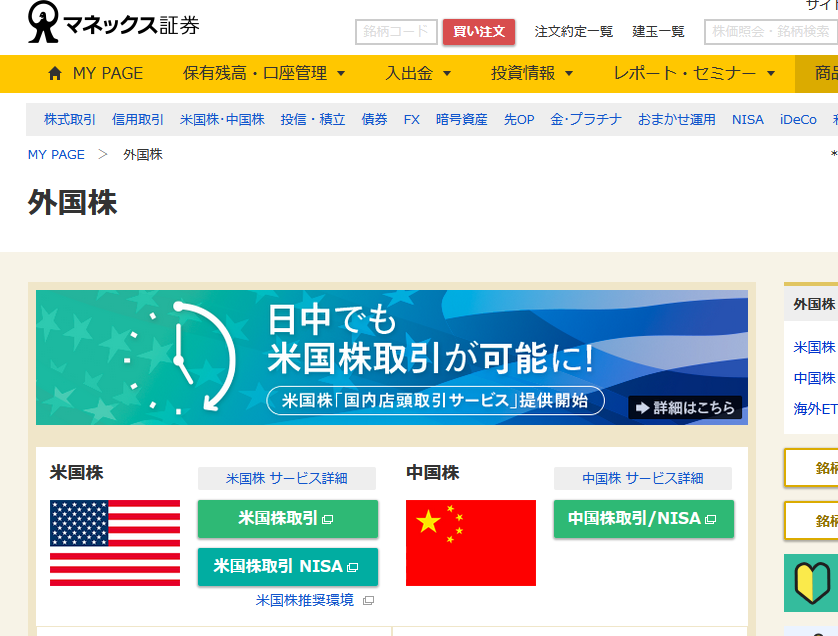
Task: Click the 銘柄コード input field
Action: (396, 32)
